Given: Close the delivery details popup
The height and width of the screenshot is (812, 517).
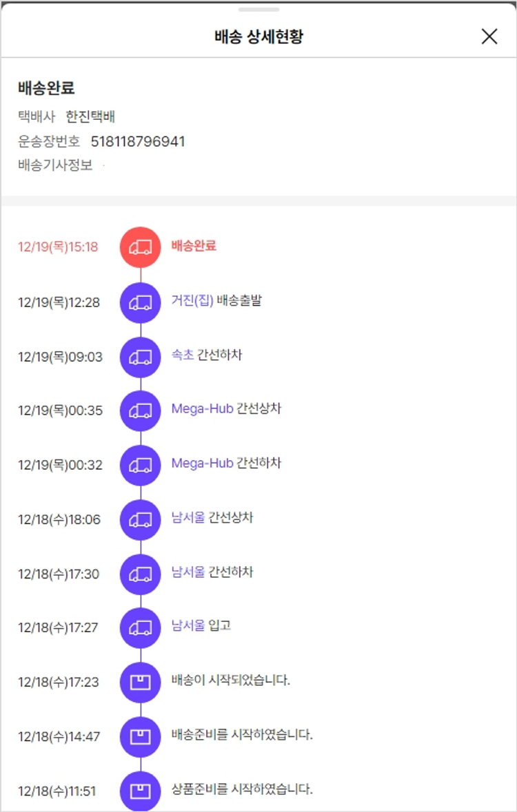Looking at the screenshot, I should click(489, 37).
